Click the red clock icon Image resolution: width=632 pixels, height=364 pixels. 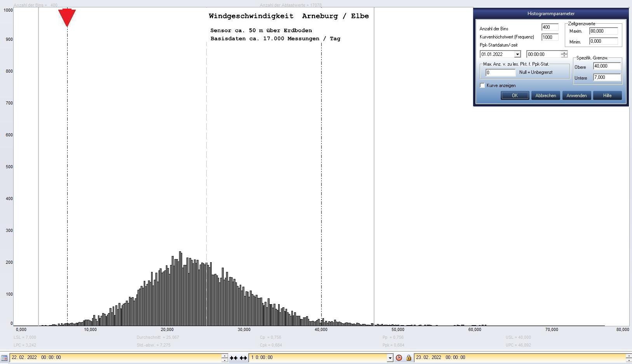click(399, 358)
